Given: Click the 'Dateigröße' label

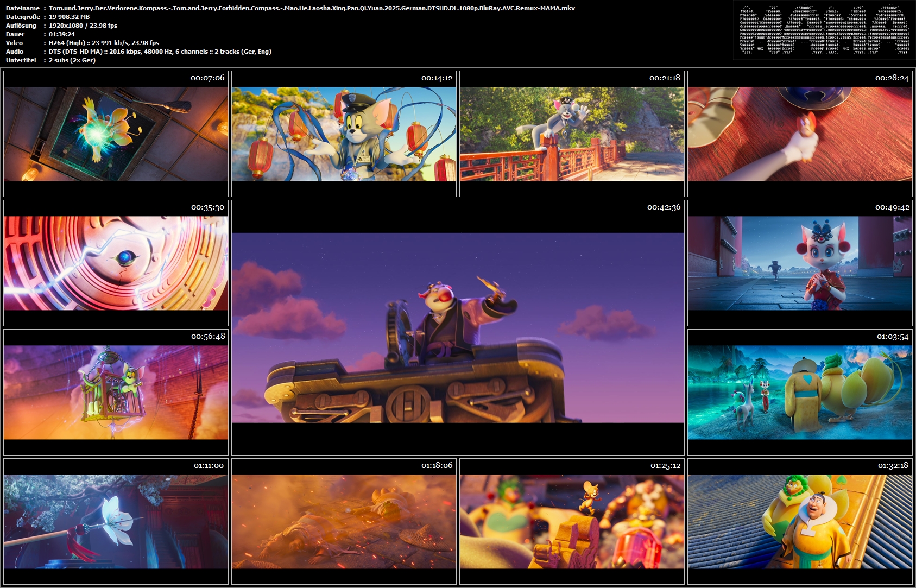Looking at the screenshot, I should (x=22, y=17).
